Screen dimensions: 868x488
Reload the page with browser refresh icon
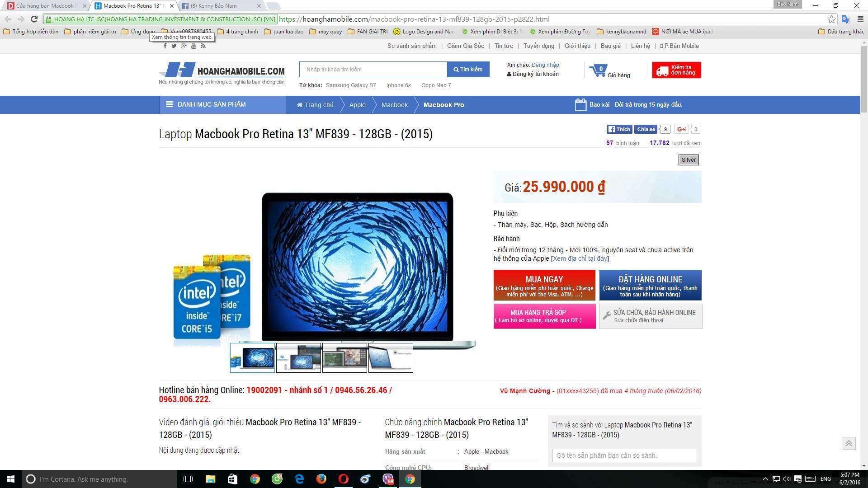(34, 19)
